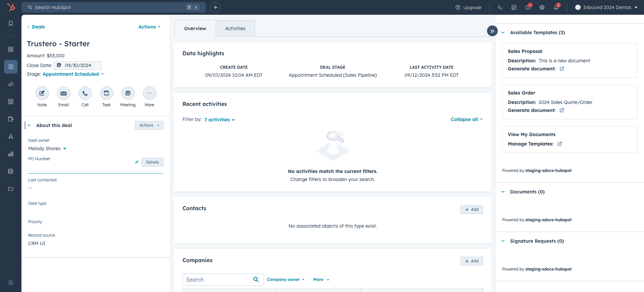Viewport: 644px width, 292px height.
Task: Click the Note activity icon
Action: point(42,93)
